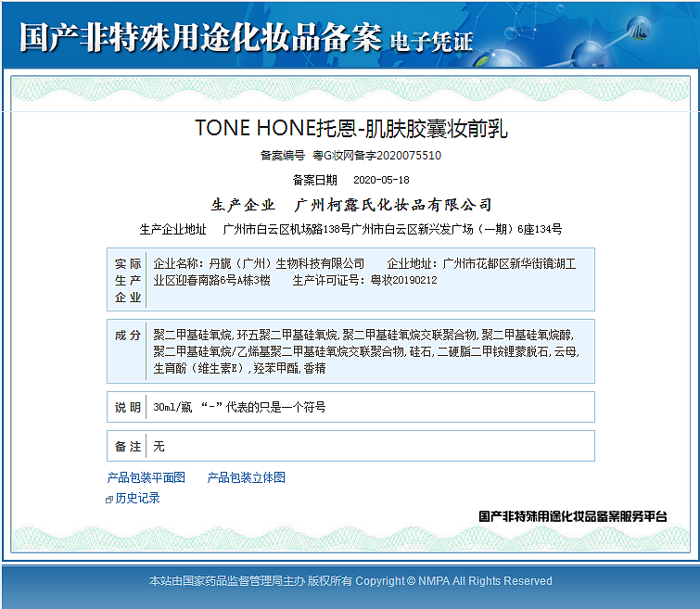Select the address text 广州市白云区机场路138号
Screen dimensions: 700x609
[x=287, y=230]
